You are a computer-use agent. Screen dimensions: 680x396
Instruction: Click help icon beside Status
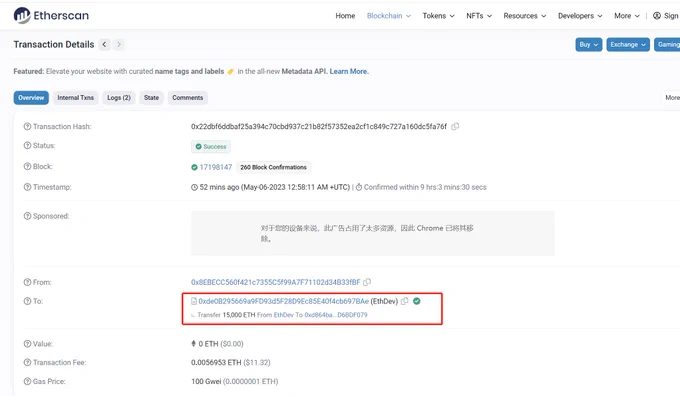27,145
